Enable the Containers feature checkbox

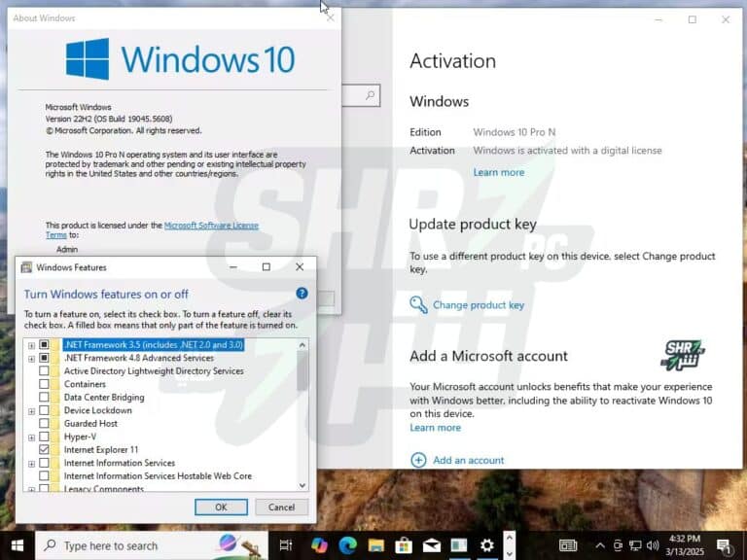pos(44,384)
